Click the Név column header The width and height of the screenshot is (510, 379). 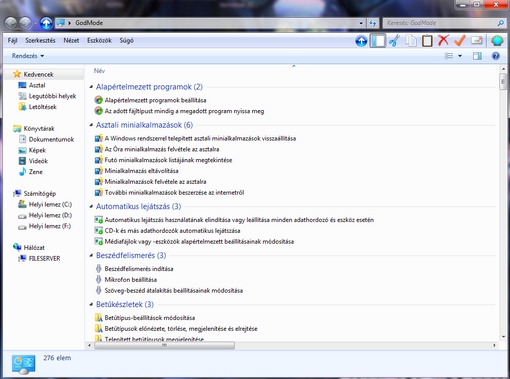[x=99, y=71]
